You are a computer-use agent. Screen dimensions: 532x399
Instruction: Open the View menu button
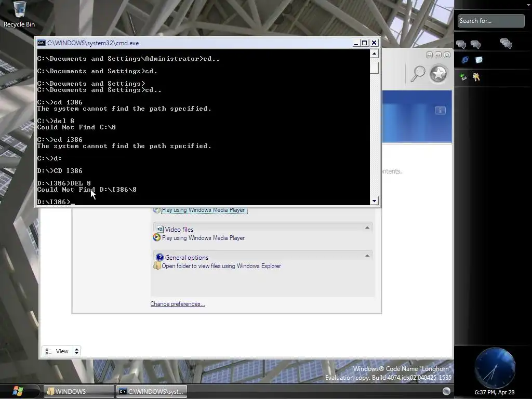[57, 351]
